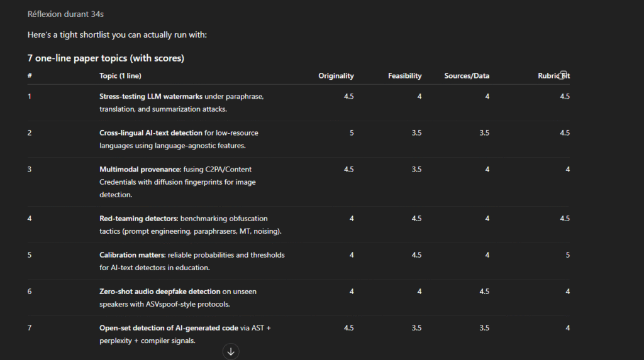Click the "Zero-shot audio deepfake detection" topic text
Screen dimensions: 644x360
point(160,292)
